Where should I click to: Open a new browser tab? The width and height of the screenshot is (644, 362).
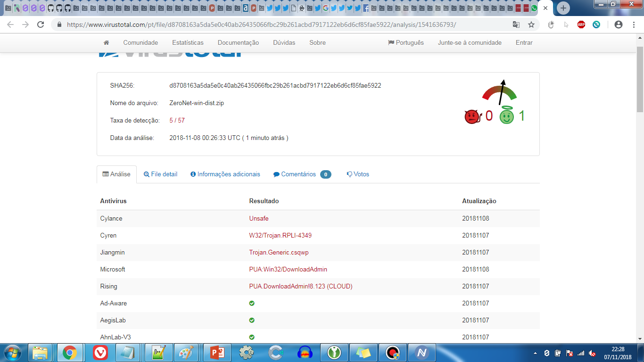[x=563, y=8]
